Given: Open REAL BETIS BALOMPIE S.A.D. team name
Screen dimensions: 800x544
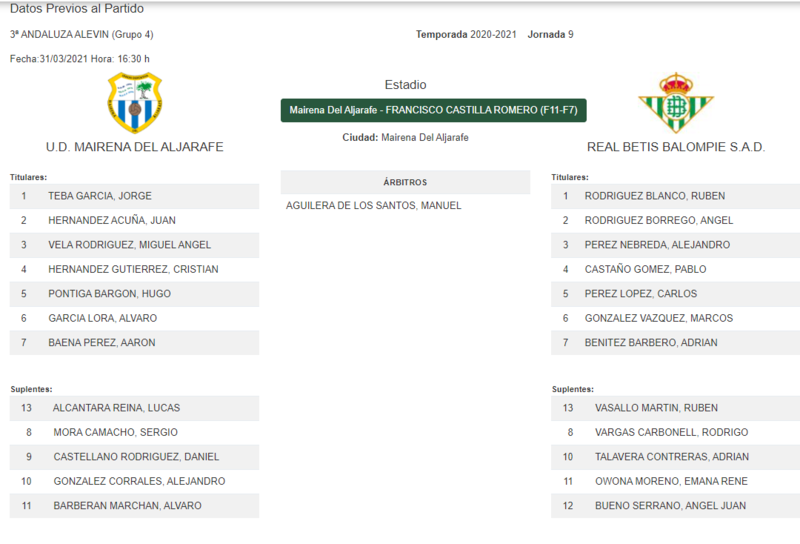Looking at the screenshot, I should coord(676,147).
